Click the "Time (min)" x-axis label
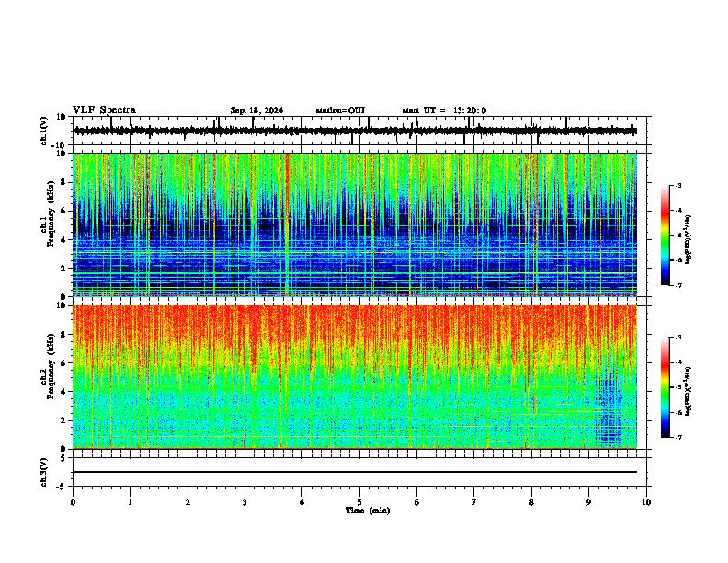This screenshot has width=728, height=563. [368, 511]
